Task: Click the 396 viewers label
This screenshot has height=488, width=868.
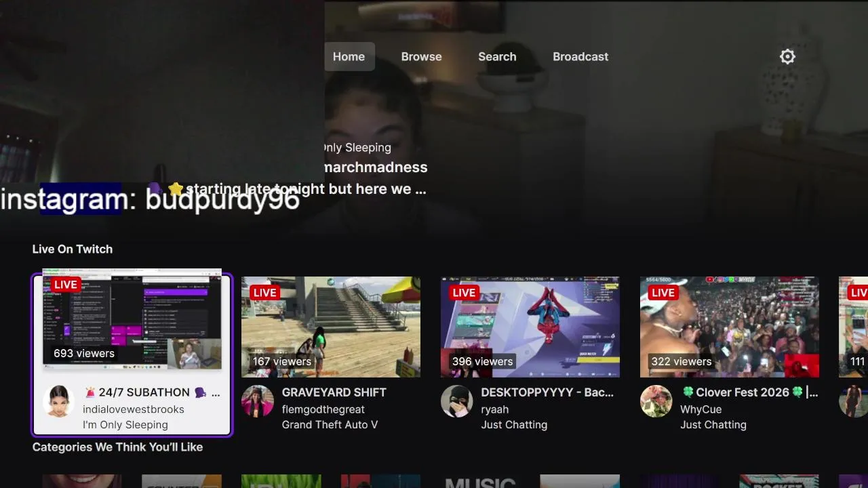Action: tap(483, 361)
